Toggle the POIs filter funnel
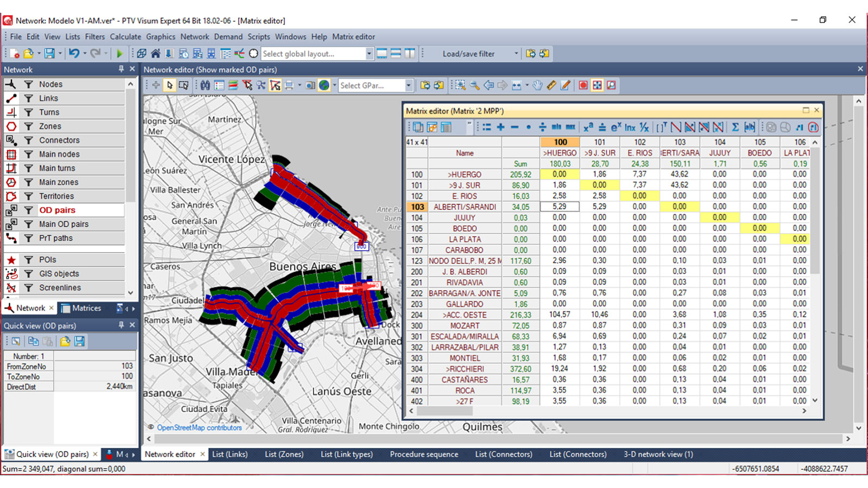 point(28,260)
